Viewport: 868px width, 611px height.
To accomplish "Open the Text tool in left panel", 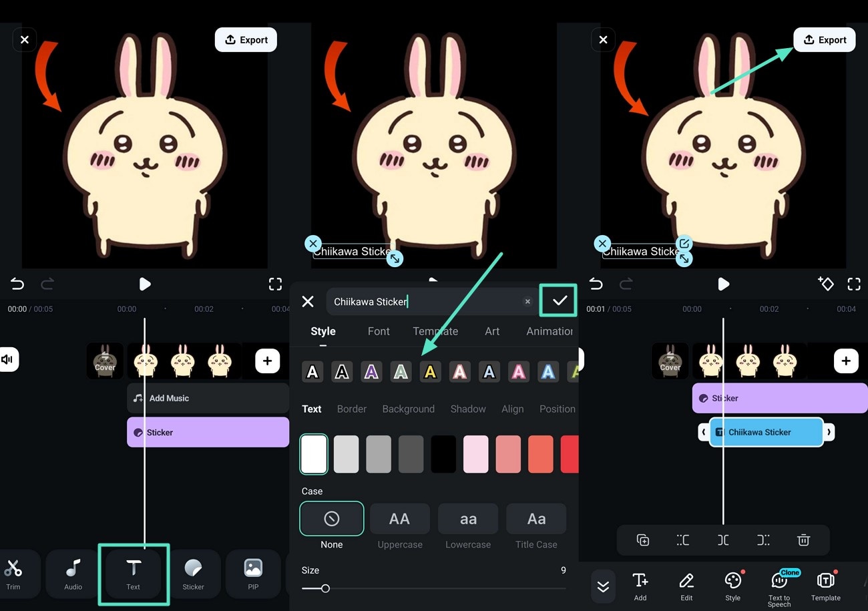I will click(134, 574).
